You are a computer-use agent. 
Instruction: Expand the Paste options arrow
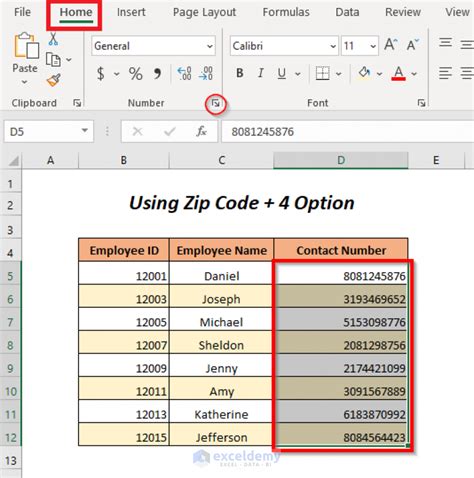pos(24,82)
